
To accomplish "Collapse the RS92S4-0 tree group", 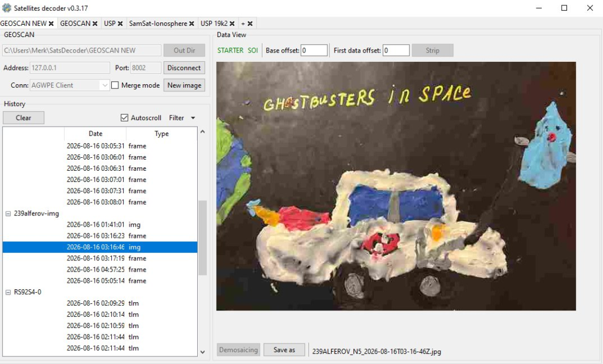I will click(8, 292).
